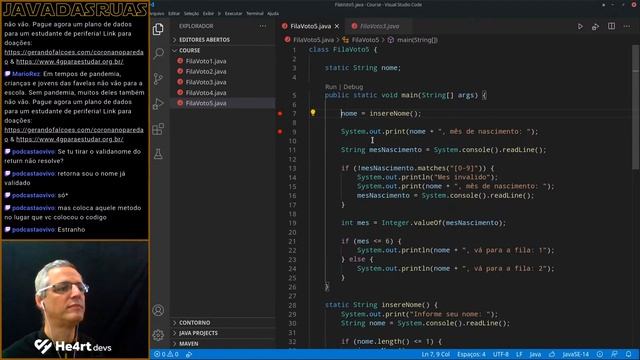Toggle the breakpoint on line 9
Image resolution: width=640 pixels, height=360 pixels.
(x=280, y=131)
